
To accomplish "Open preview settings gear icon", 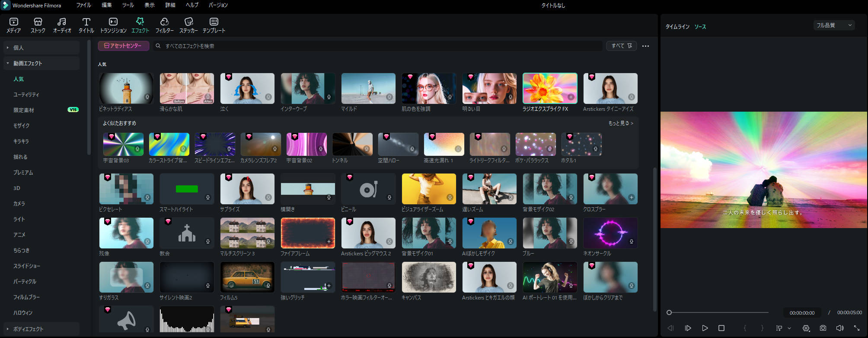I will click(806, 328).
